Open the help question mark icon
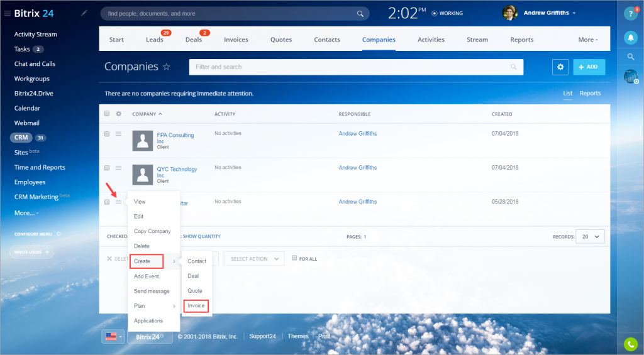644x355 pixels. [630, 14]
